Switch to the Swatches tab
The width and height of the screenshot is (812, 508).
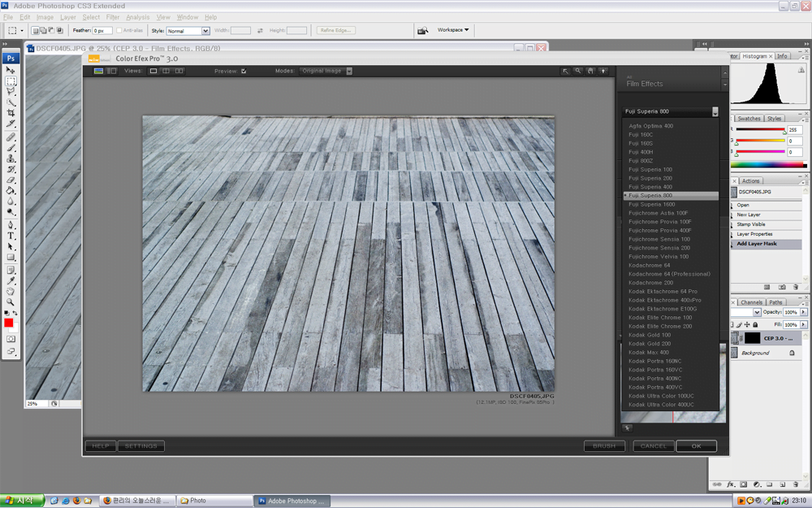(749, 119)
